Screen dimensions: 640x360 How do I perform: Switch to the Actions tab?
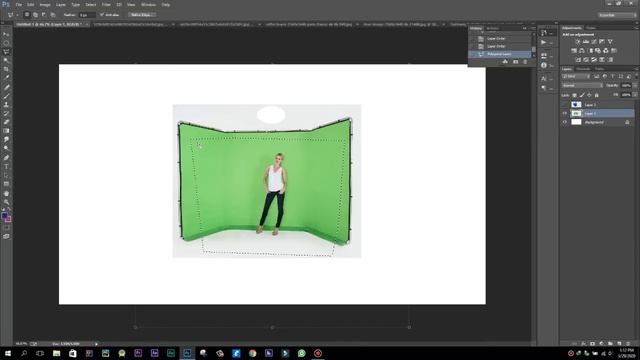click(493, 29)
